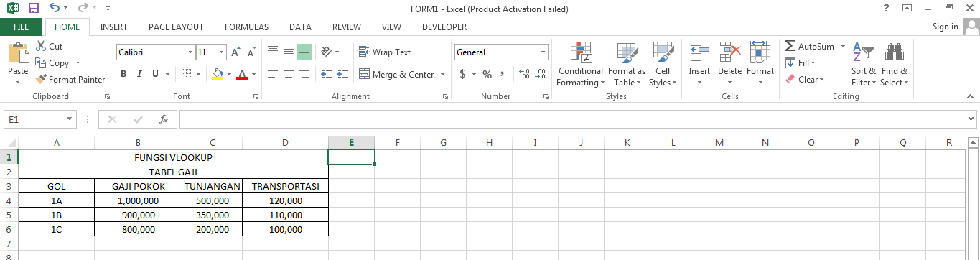Open the PAGE LAYOUT tab
This screenshot has width=980, height=260.
pos(176,27)
